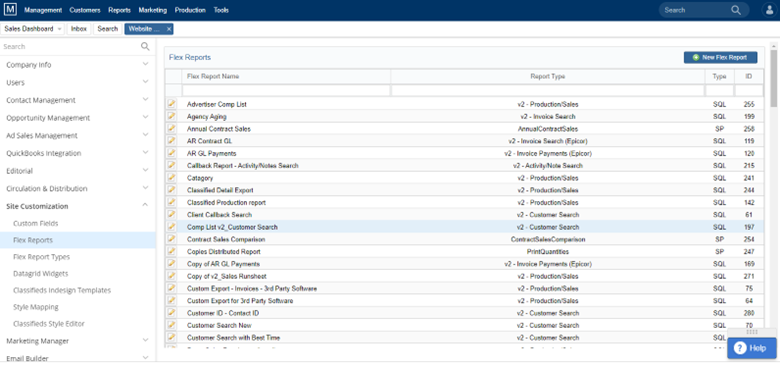Image resolution: width=780 pixels, height=368 pixels.
Task: Open the Tools menu
Action: click(221, 10)
